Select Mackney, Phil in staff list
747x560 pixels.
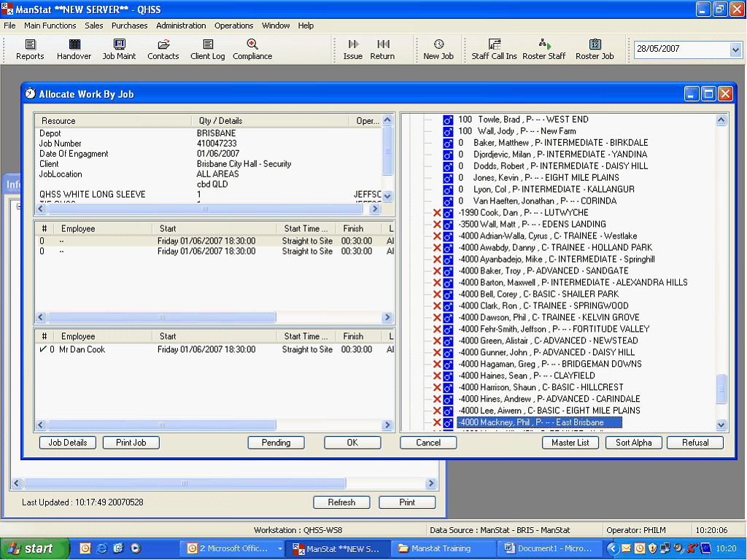click(x=540, y=423)
